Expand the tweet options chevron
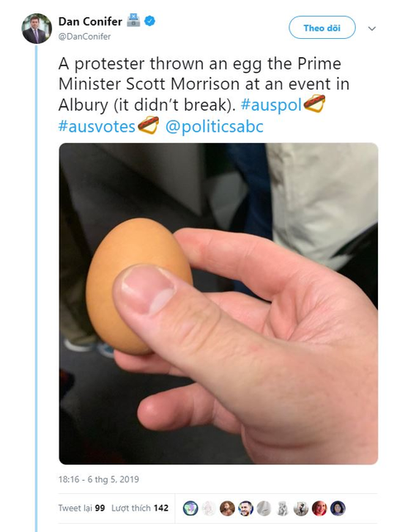This screenshot has height=532, width=397. [x=372, y=28]
